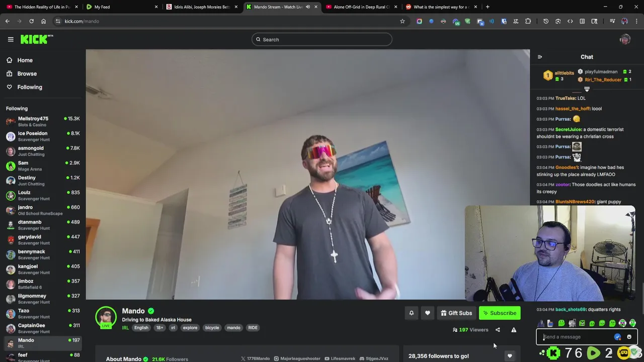Image resolution: width=644 pixels, height=362 pixels.
Task: Open Ice Poseidon channel in sidebar
Action: (x=43, y=136)
